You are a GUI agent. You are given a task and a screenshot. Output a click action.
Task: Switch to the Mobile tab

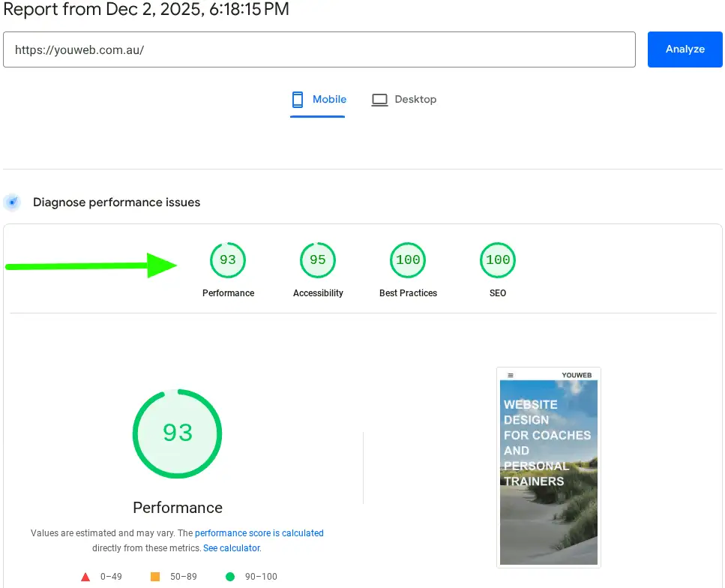pos(319,100)
